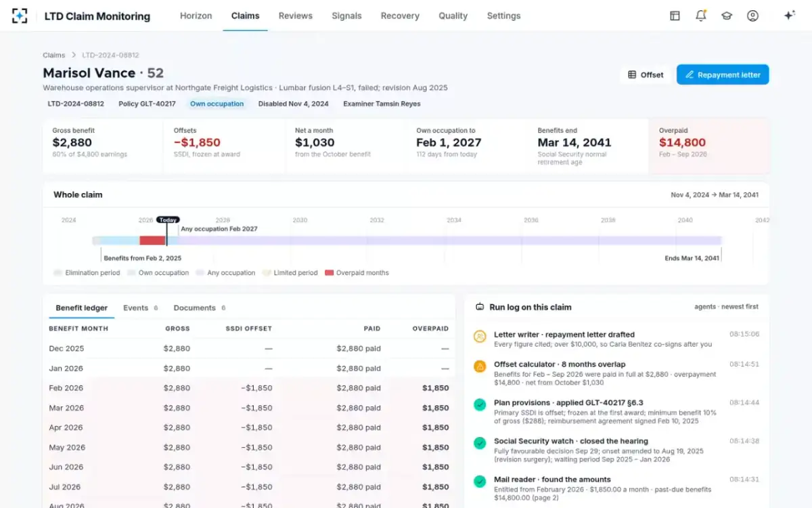Viewport: 812px width, 508px height.
Task: Switch to the Documents tab
Action: pos(200,308)
